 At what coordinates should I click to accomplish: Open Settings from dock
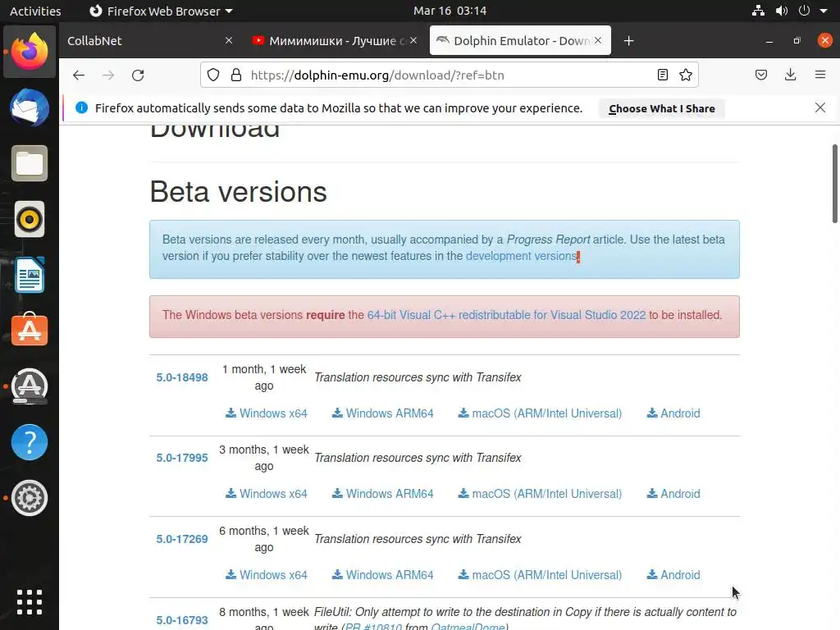point(30,498)
